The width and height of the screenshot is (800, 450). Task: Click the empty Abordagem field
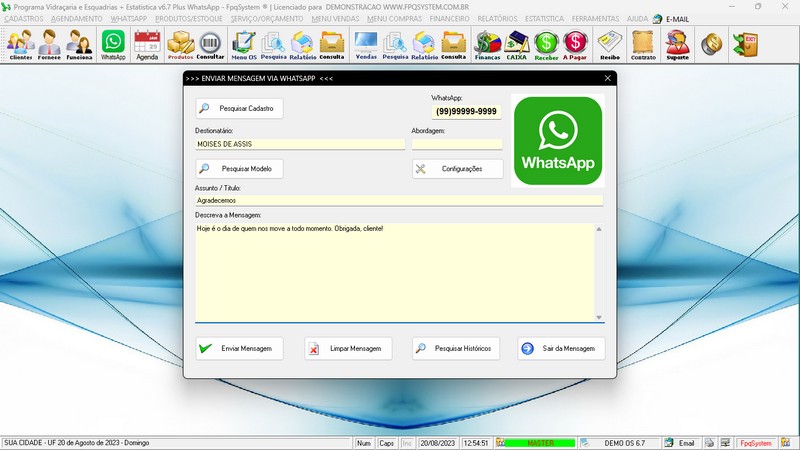[x=457, y=144]
